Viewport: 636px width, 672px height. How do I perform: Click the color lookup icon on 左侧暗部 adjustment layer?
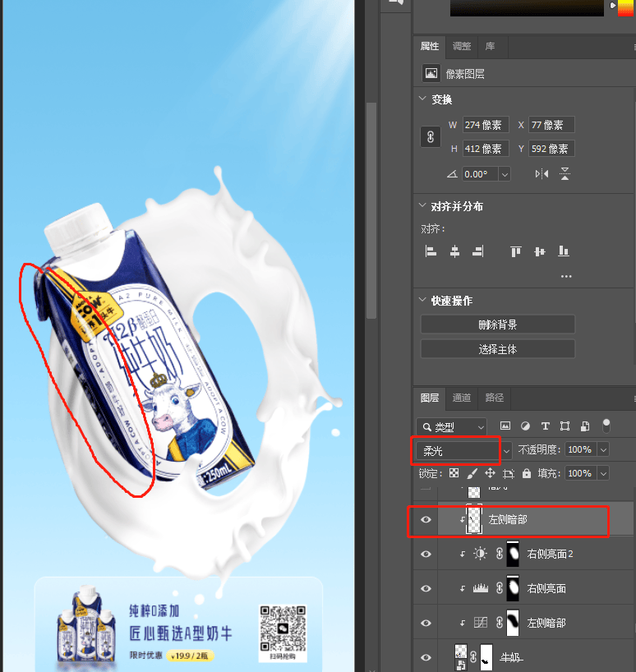480,622
